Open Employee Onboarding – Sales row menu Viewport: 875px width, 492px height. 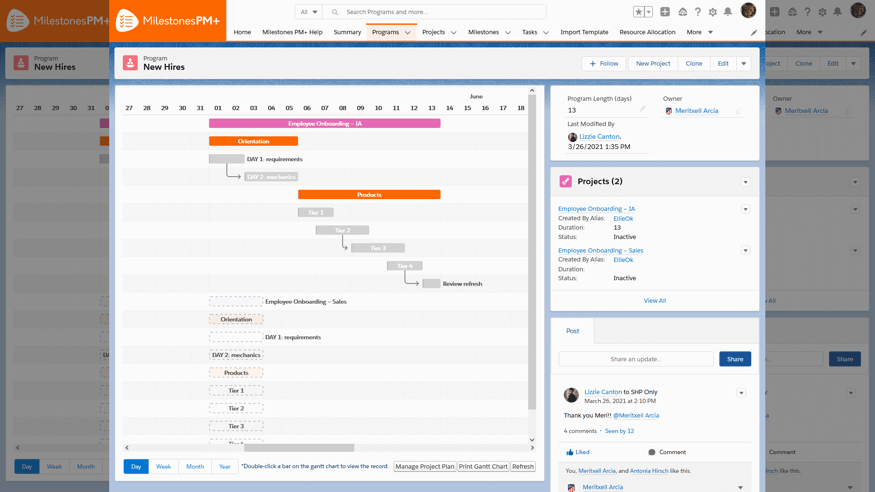746,250
